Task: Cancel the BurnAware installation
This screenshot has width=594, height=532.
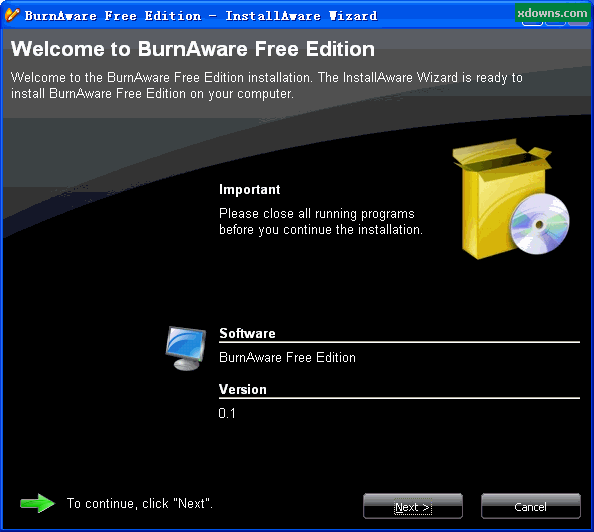Action: click(530, 506)
